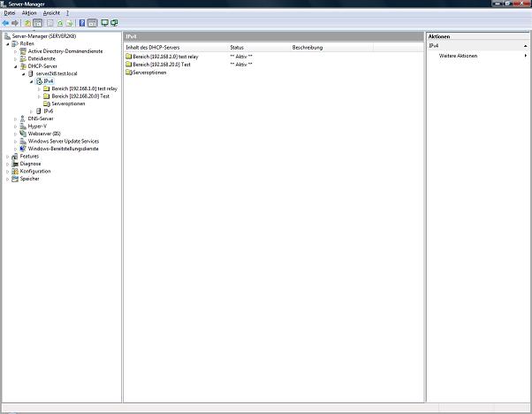Screen dimensions: 532x414
Task: Expand the Konfiguration node
Action: click(x=7, y=172)
